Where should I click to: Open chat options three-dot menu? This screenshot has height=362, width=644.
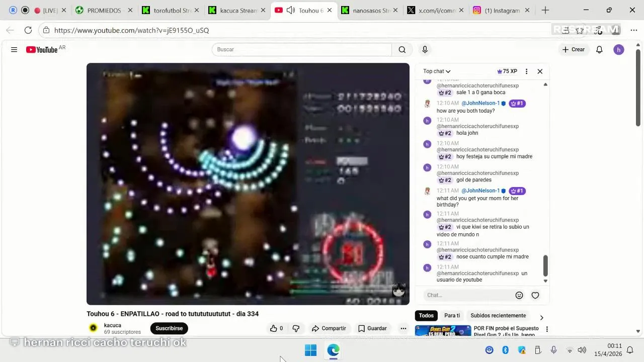526,71
